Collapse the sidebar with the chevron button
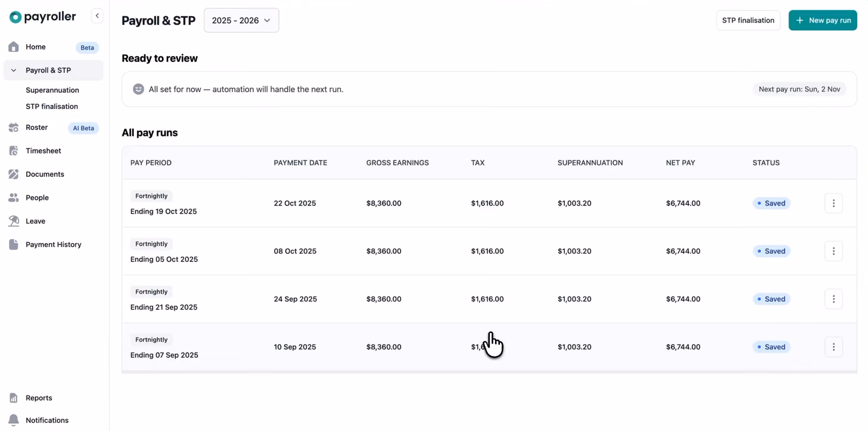This screenshot has height=431, width=868. pos(97,16)
